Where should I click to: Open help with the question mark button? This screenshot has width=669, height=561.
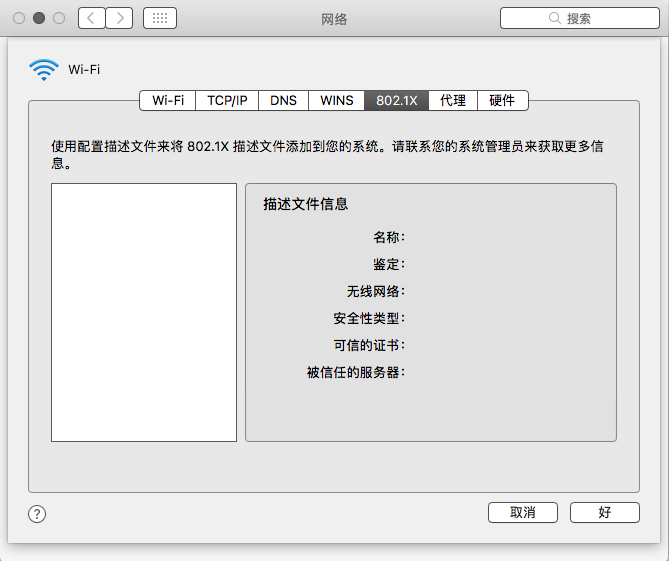tap(37, 513)
